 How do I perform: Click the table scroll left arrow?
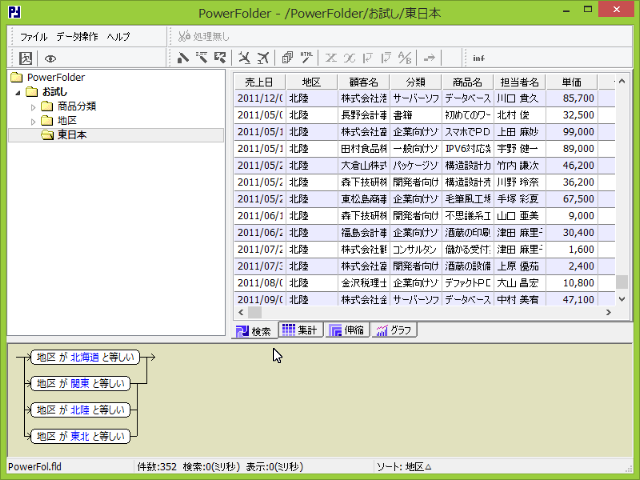pyautogui.click(x=241, y=312)
